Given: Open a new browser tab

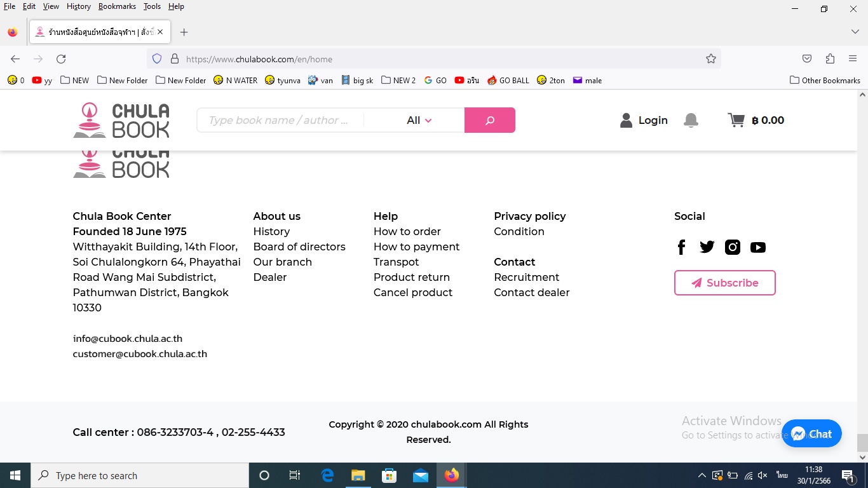Looking at the screenshot, I should [184, 32].
